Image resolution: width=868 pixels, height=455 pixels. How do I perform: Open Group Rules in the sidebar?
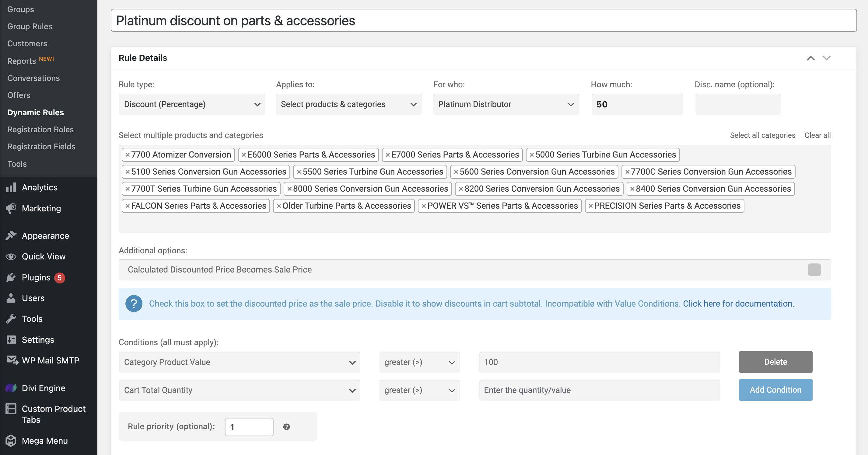[x=30, y=26]
